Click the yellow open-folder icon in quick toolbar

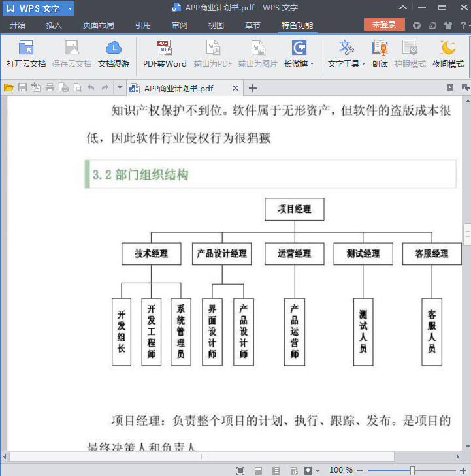coord(8,87)
